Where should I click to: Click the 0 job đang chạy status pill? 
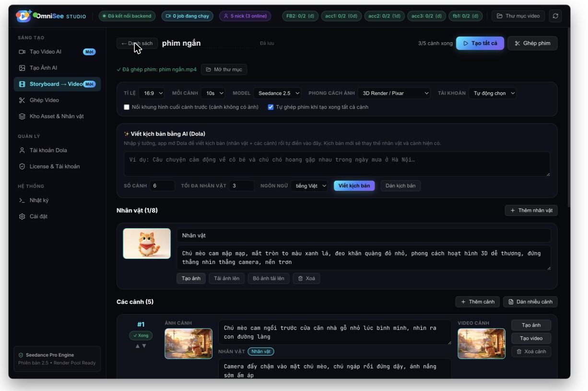coord(187,16)
